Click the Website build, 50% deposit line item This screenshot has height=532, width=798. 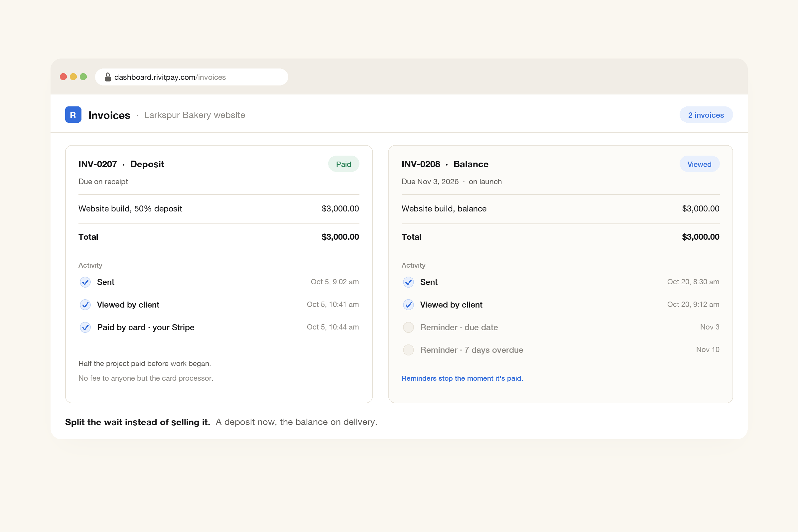(x=130, y=209)
